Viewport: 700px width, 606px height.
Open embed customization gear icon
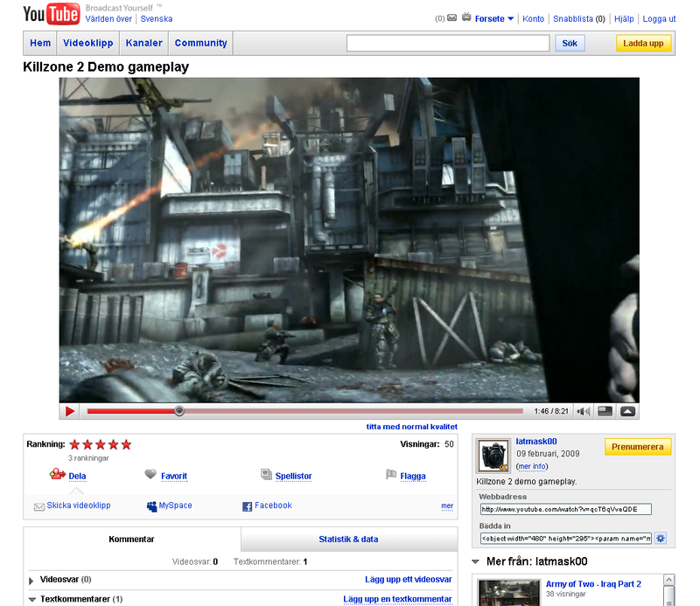pyautogui.click(x=661, y=538)
